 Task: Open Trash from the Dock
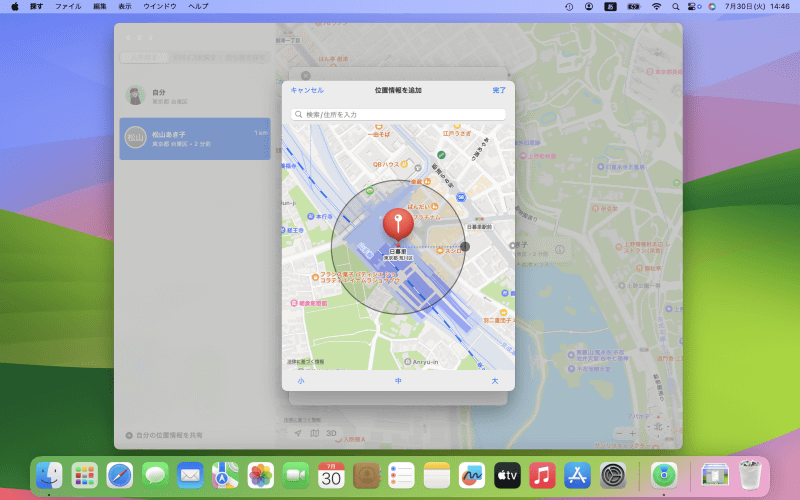coord(750,476)
